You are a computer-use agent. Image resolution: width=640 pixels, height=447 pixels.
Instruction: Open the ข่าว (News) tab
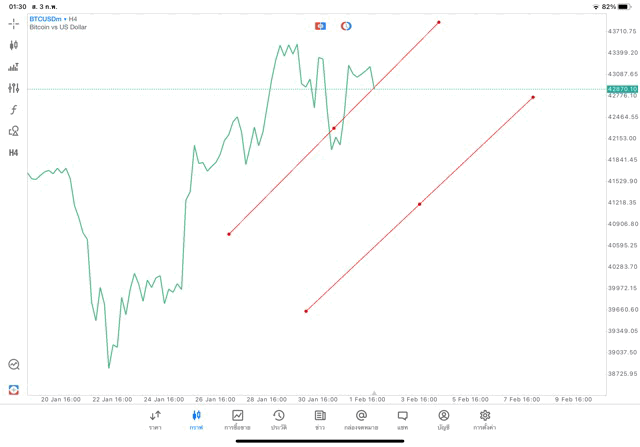click(320, 419)
